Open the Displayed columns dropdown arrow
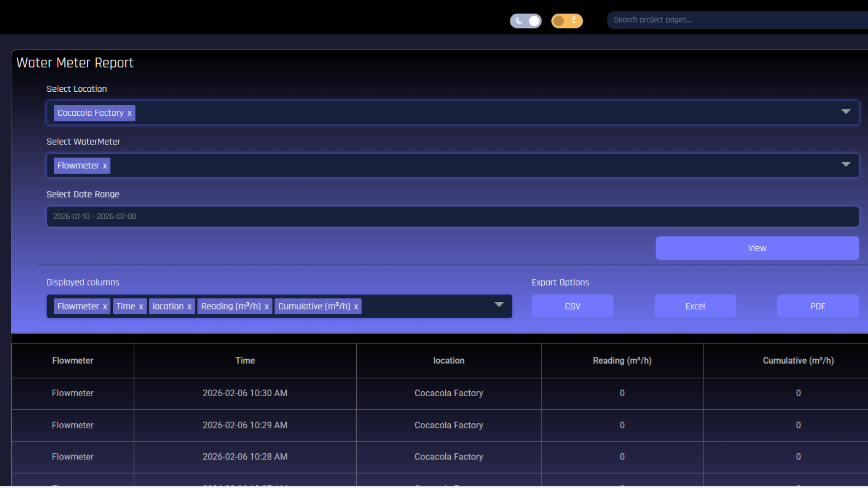The width and height of the screenshot is (868, 488). tap(499, 305)
